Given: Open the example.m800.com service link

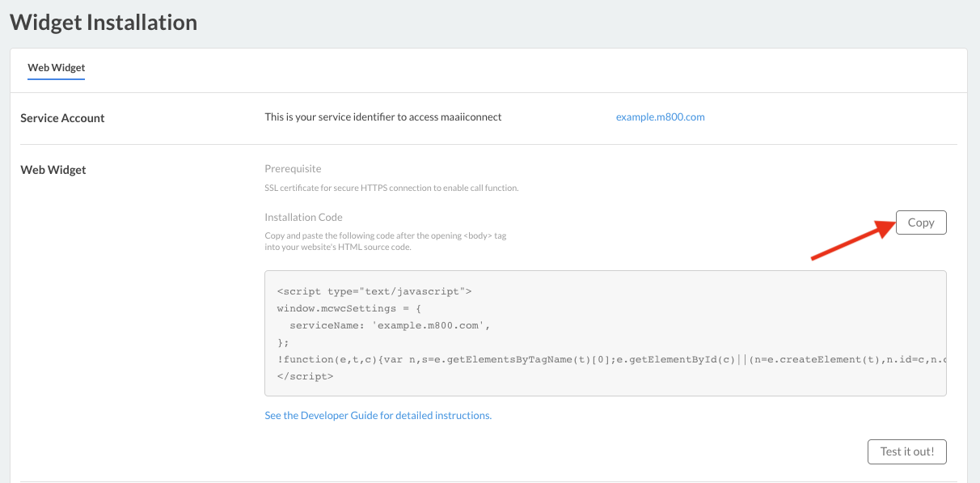Looking at the screenshot, I should pos(660,117).
